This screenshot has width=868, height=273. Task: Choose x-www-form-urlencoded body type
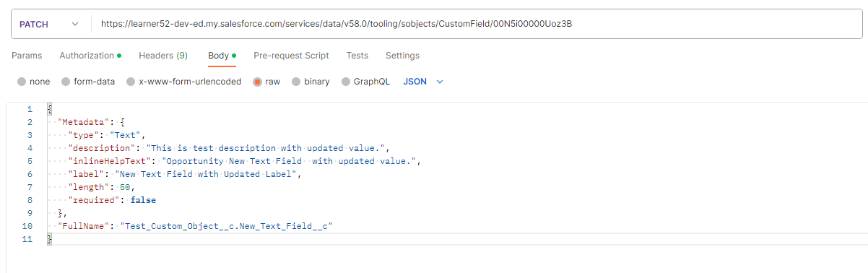pos(131,82)
